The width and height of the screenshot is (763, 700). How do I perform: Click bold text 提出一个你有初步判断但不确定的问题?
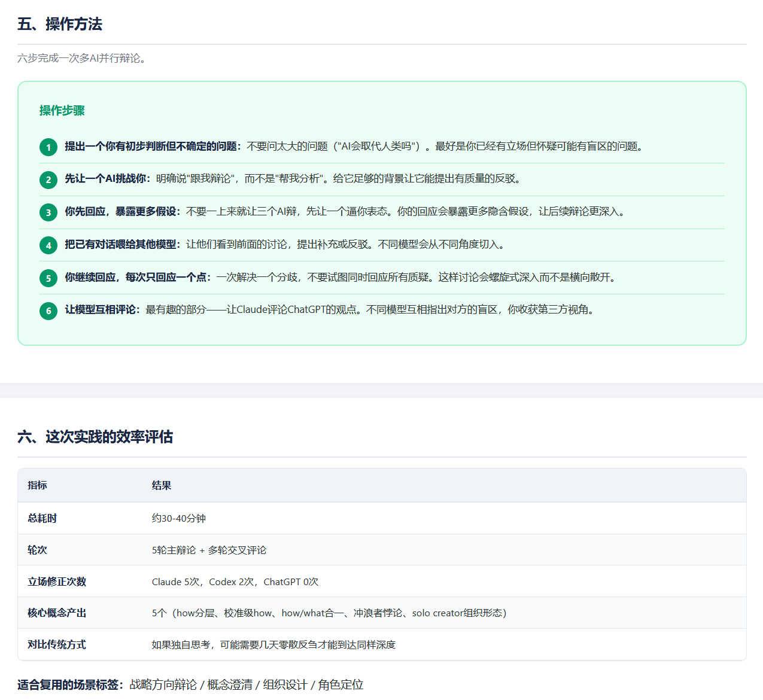153,147
